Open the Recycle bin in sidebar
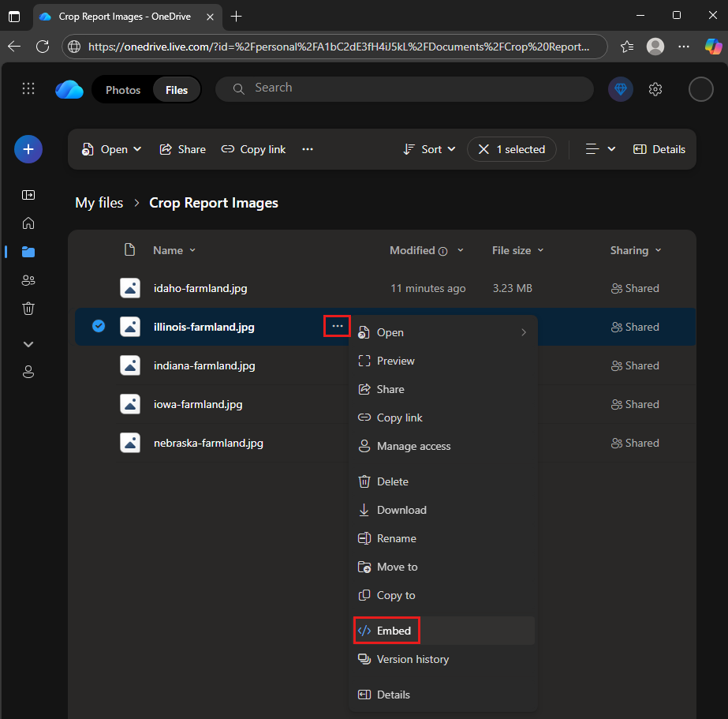The image size is (728, 719). coord(28,309)
